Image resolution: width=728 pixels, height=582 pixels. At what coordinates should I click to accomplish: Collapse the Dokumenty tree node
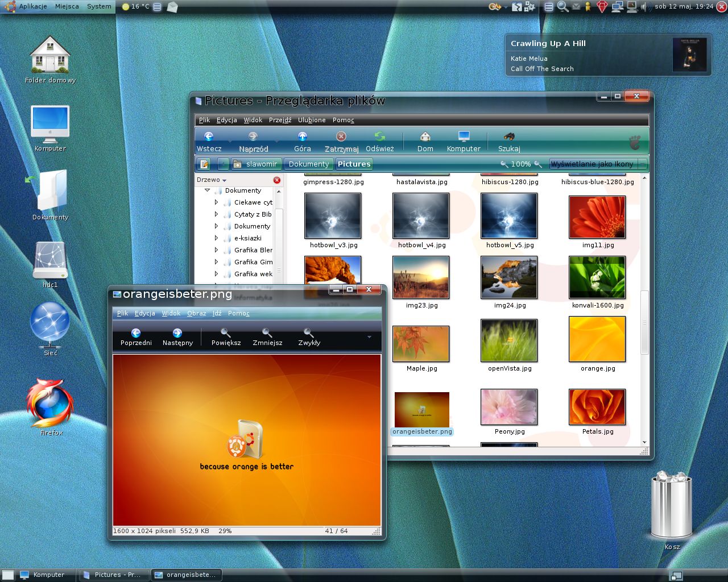[207, 190]
